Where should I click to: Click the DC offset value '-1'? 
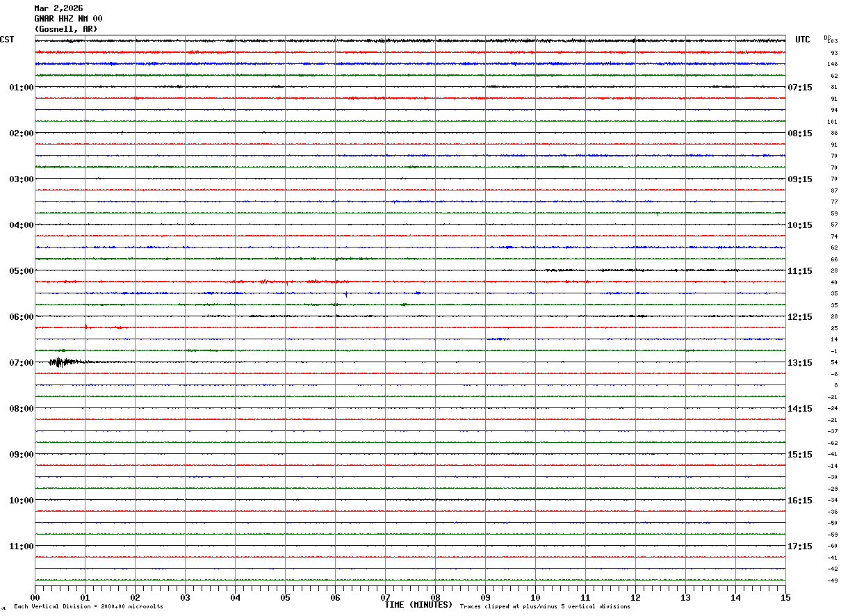834,351
